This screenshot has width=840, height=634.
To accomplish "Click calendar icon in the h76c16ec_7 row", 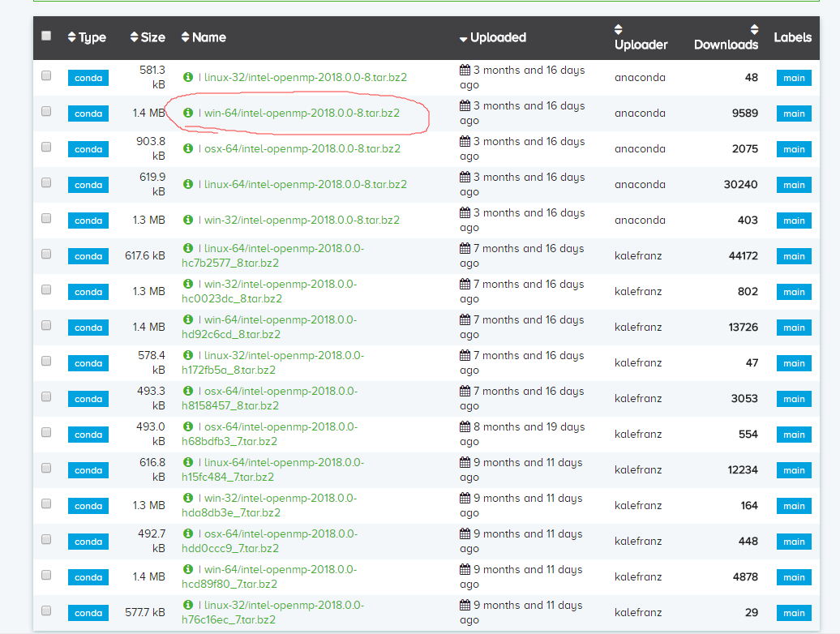I will (465, 605).
